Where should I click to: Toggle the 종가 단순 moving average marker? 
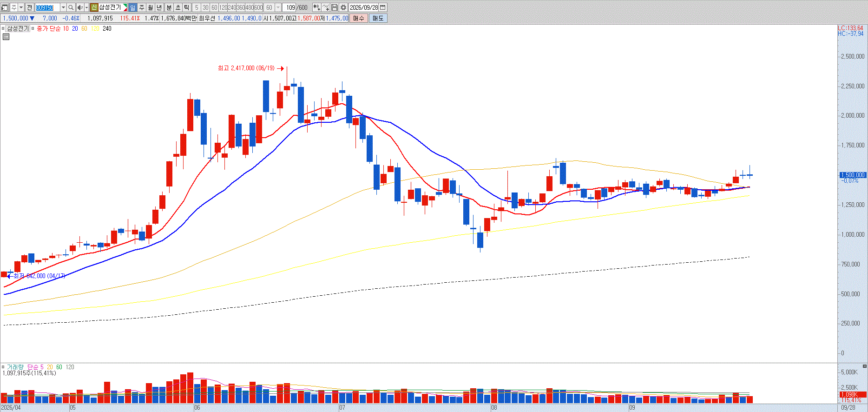point(33,28)
